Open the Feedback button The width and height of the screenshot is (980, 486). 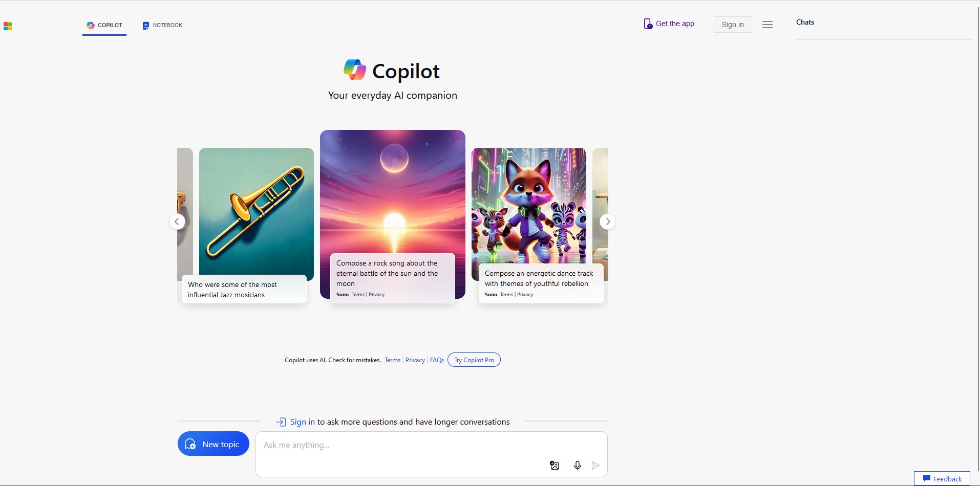pos(942,479)
